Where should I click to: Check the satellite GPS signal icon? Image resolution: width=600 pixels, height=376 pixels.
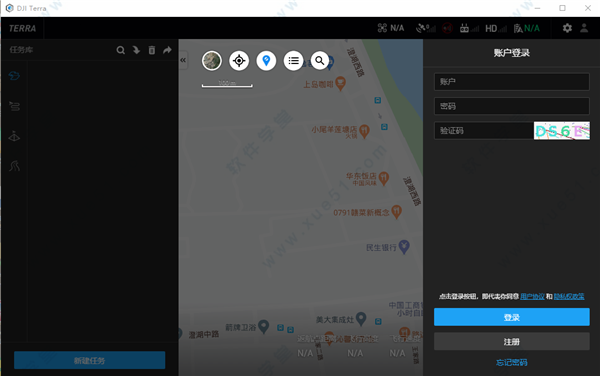[x=426, y=28]
